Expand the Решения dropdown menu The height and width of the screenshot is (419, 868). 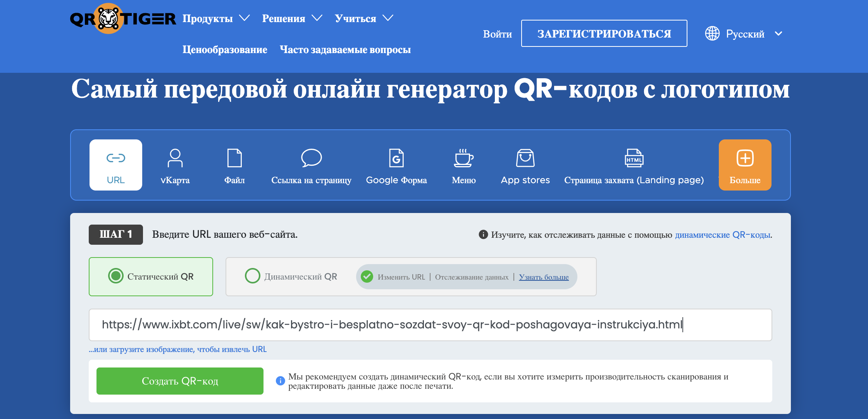coord(292,18)
